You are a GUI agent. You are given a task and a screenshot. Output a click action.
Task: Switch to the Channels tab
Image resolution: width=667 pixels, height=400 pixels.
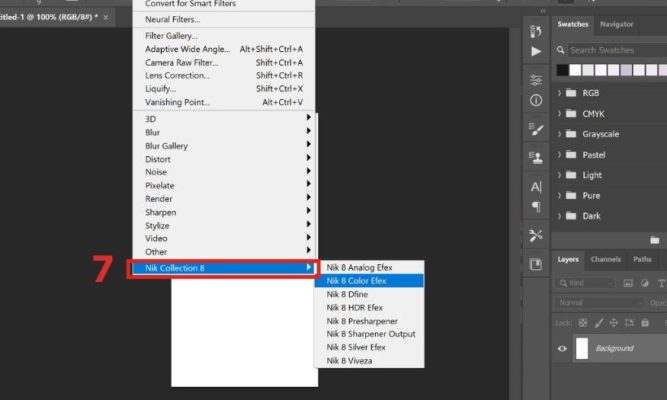point(605,259)
